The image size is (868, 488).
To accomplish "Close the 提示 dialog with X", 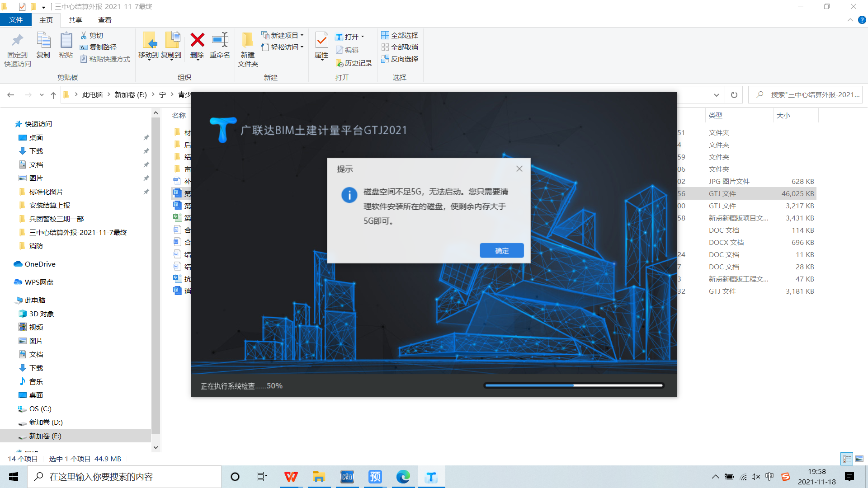I will [519, 169].
